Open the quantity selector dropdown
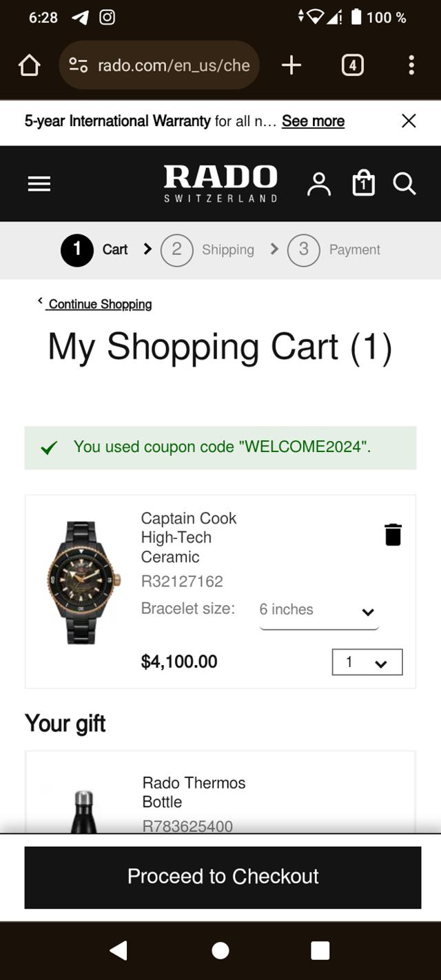441x980 pixels. [x=367, y=662]
